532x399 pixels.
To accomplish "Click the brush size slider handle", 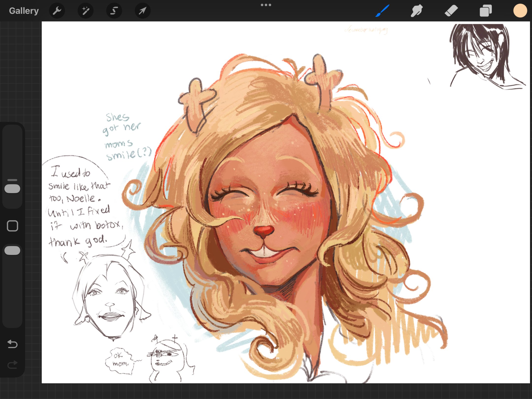I will coord(12,189).
